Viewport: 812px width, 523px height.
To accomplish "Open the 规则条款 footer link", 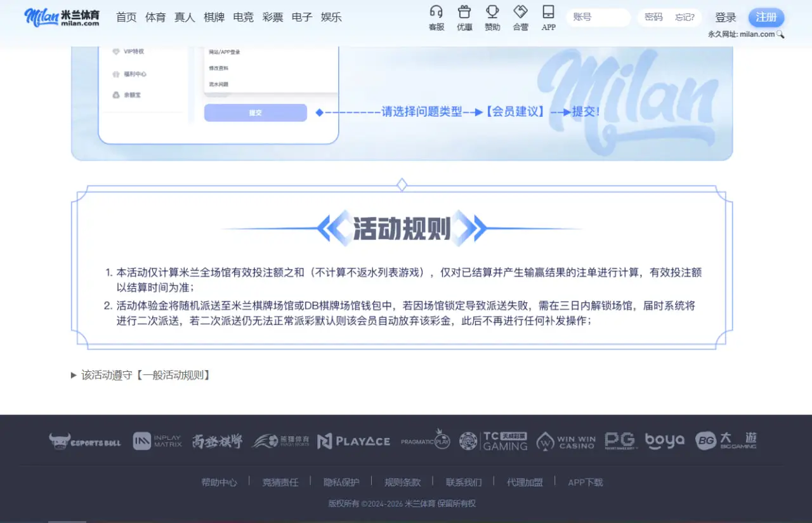I will 402,482.
